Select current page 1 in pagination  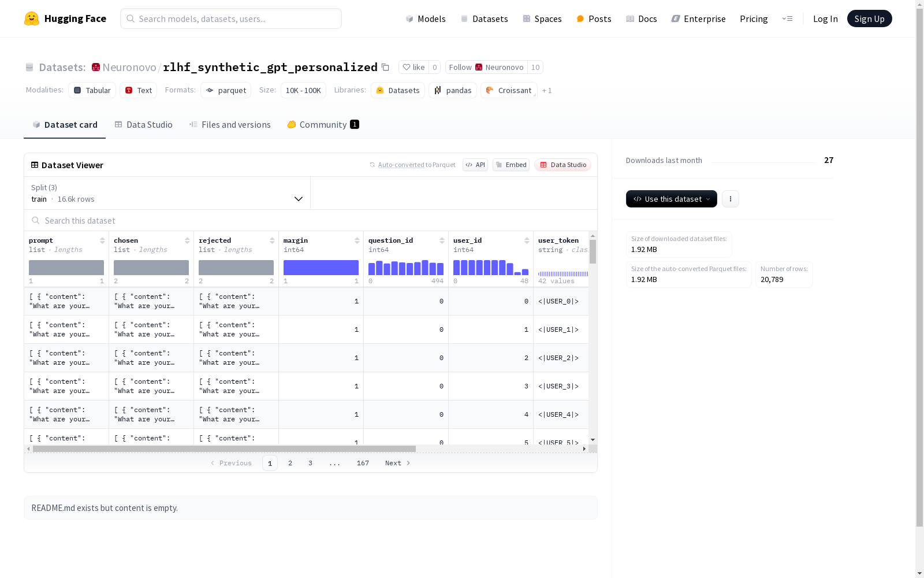pyautogui.click(x=270, y=463)
